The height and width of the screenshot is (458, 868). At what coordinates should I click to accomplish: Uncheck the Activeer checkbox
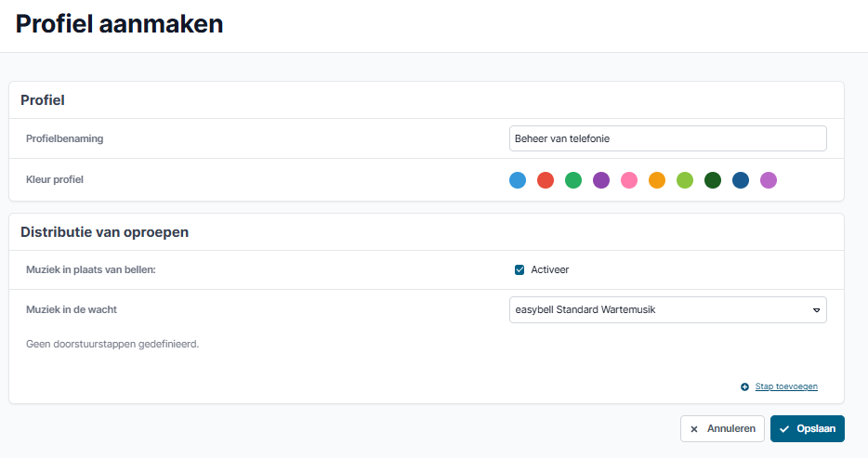point(519,270)
